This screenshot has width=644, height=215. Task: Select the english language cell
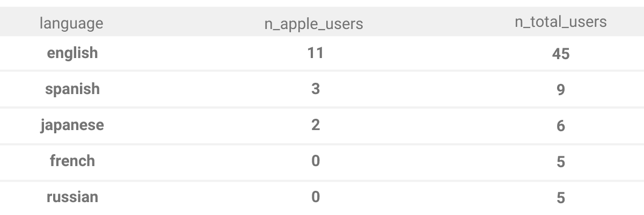72,53
